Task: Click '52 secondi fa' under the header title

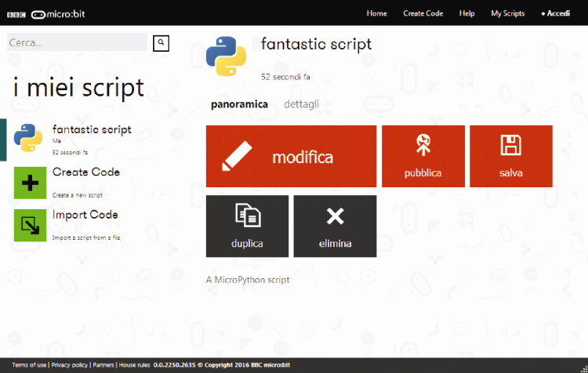Action: (x=285, y=77)
